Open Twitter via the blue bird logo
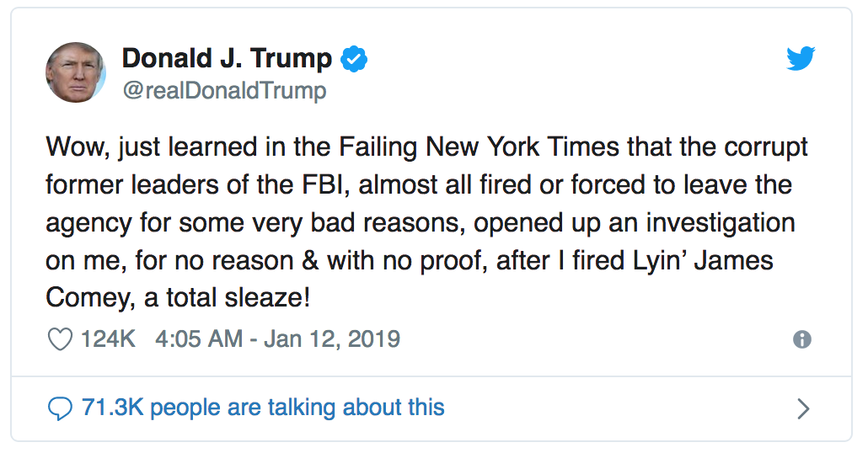The width and height of the screenshot is (868, 453). click(801, 59)
